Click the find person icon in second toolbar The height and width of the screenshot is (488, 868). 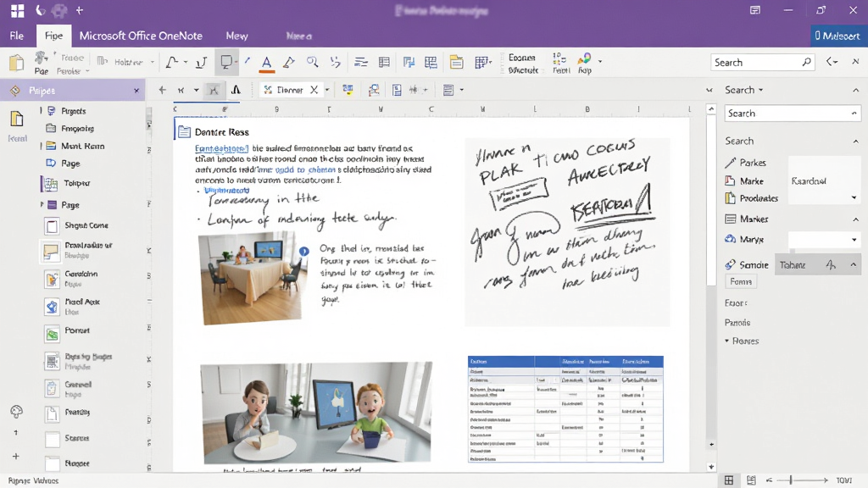click(x=374, y=90)
